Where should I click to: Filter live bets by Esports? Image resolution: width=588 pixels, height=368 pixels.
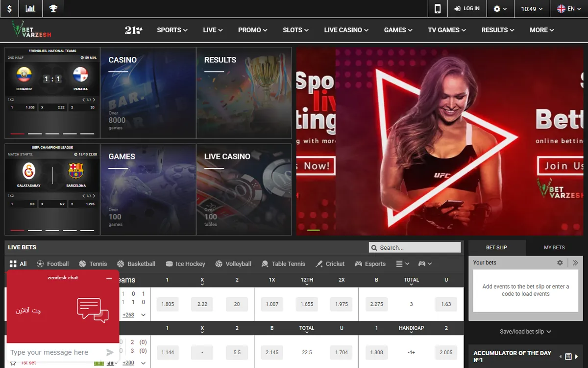point(370,263)
